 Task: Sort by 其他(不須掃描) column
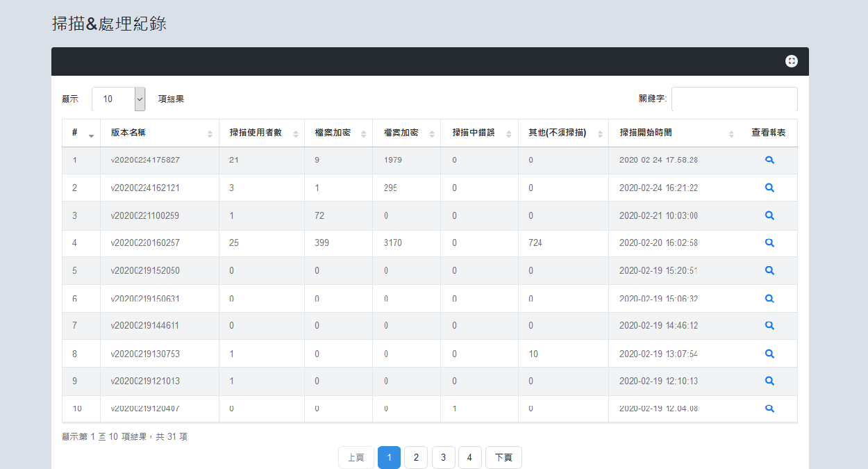562,133
